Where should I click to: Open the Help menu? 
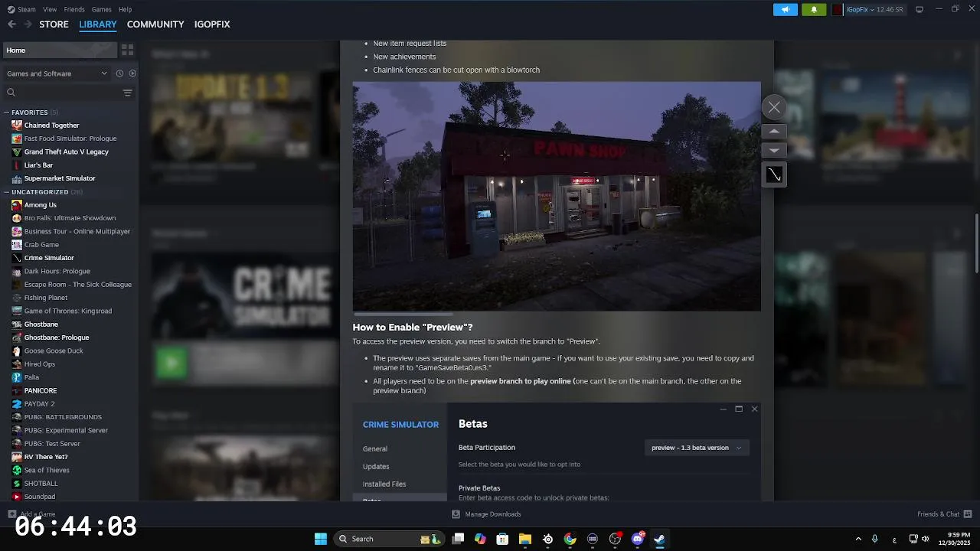click(x=125, y=9)
